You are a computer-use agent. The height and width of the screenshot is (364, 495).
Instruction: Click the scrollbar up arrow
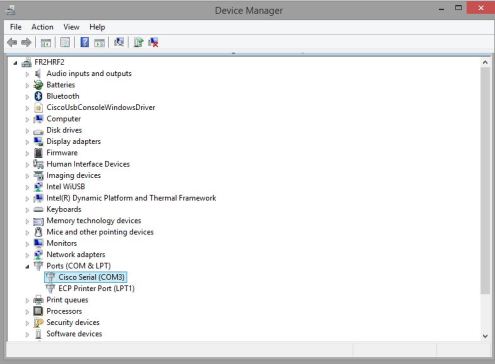coord(485,62)
